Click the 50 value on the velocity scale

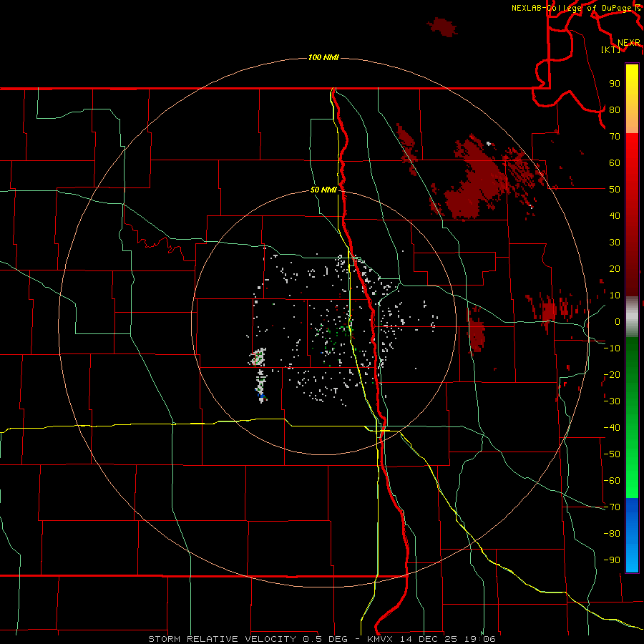tap(615, 190)
